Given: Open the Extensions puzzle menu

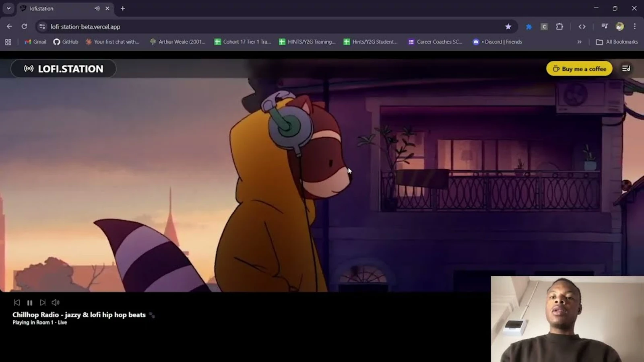Looking at the screenshot, I should [559, 27].
